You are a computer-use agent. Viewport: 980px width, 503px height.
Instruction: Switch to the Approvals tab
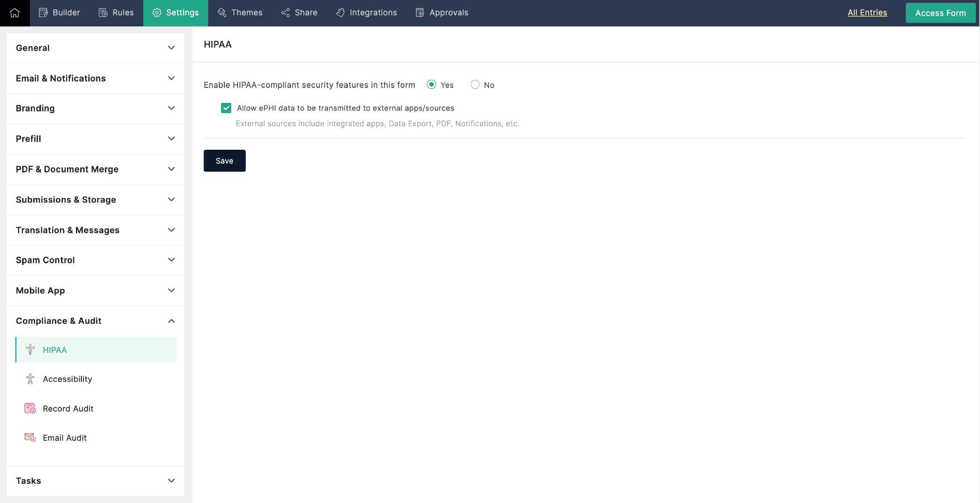(x=442, y=13)
